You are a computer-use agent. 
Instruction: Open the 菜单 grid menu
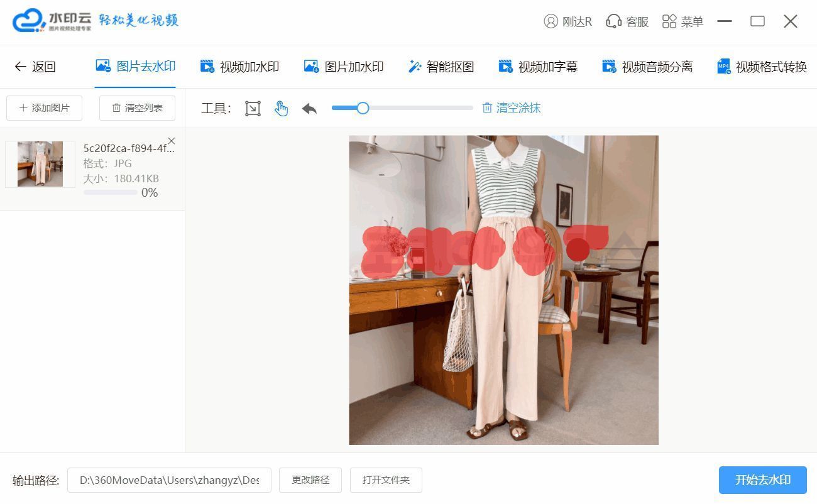coord(669,21)
